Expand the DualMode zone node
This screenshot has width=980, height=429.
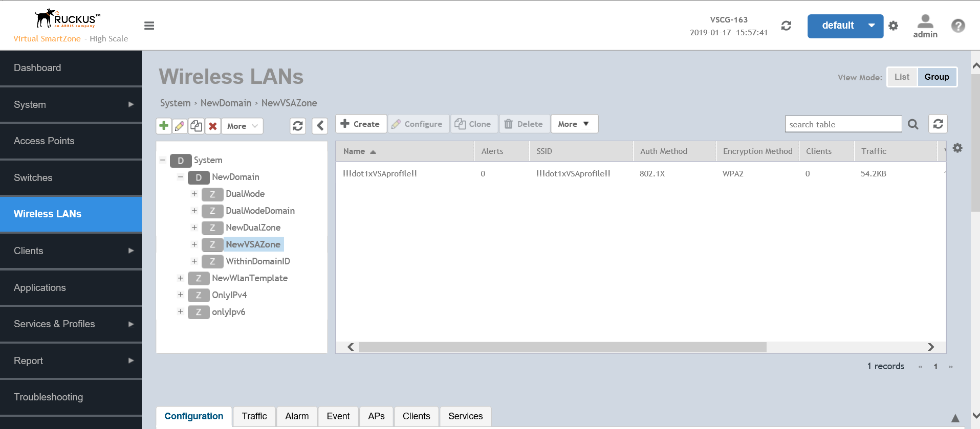194,194
